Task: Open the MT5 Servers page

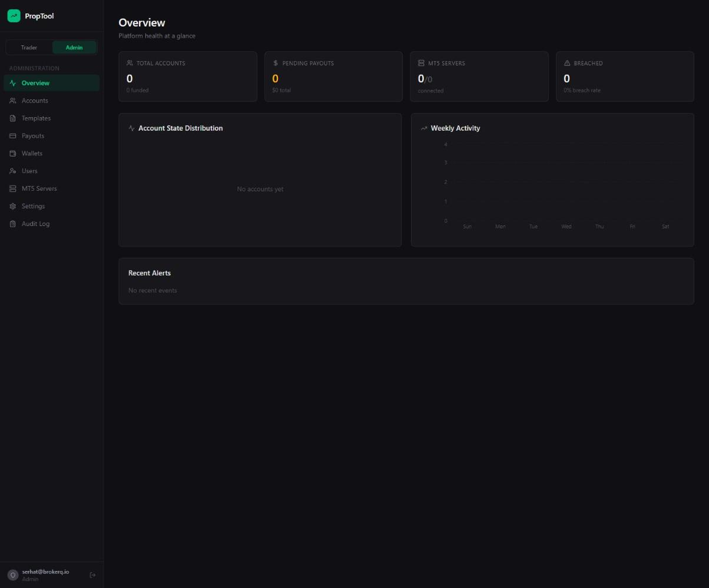Action: 52,189
